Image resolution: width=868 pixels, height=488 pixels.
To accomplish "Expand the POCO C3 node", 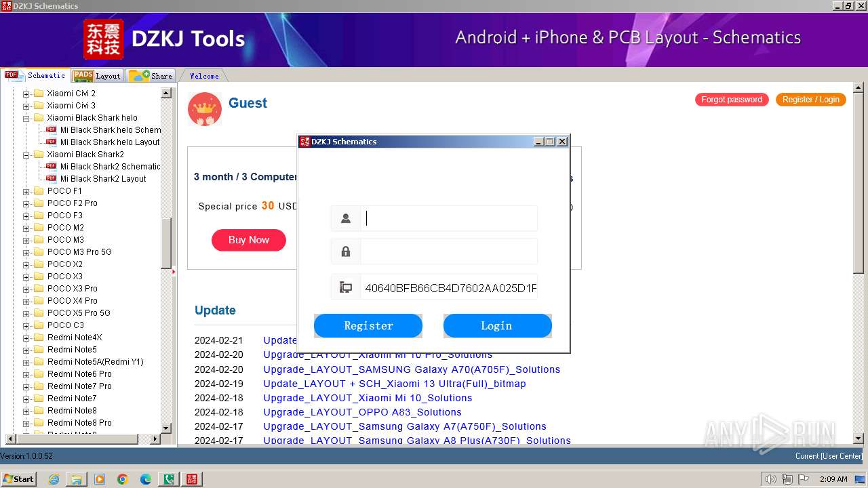I will click(x=26, y=325).
